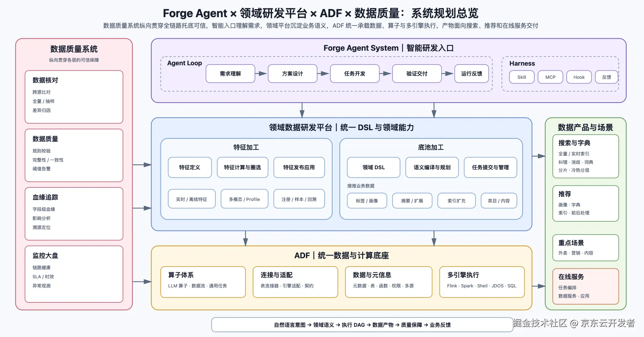
Task: Open the 数据核对 card
Action: point(74,97)
